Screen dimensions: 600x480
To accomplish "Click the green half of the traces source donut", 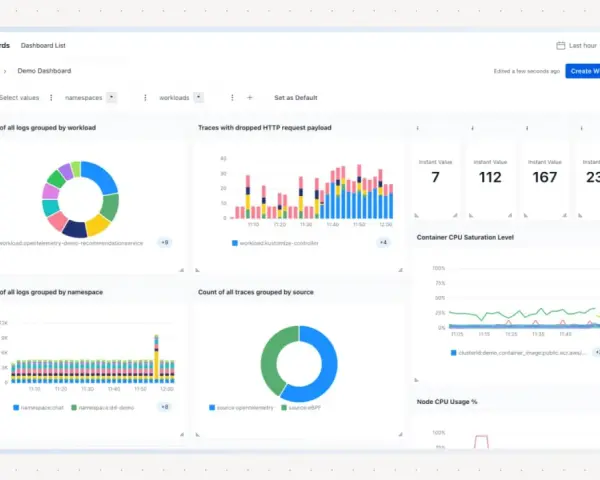I will pyautogui.click(x=270, y=360).
